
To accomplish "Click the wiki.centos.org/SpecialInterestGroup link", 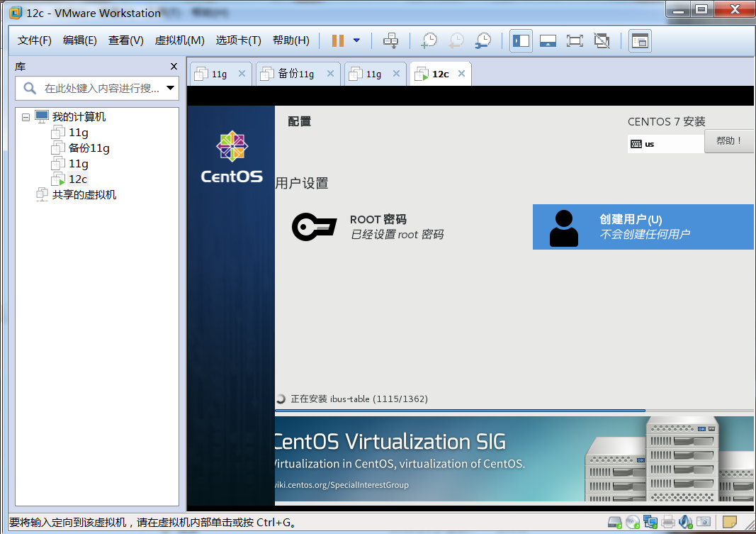I will click(x=342, y=485).
